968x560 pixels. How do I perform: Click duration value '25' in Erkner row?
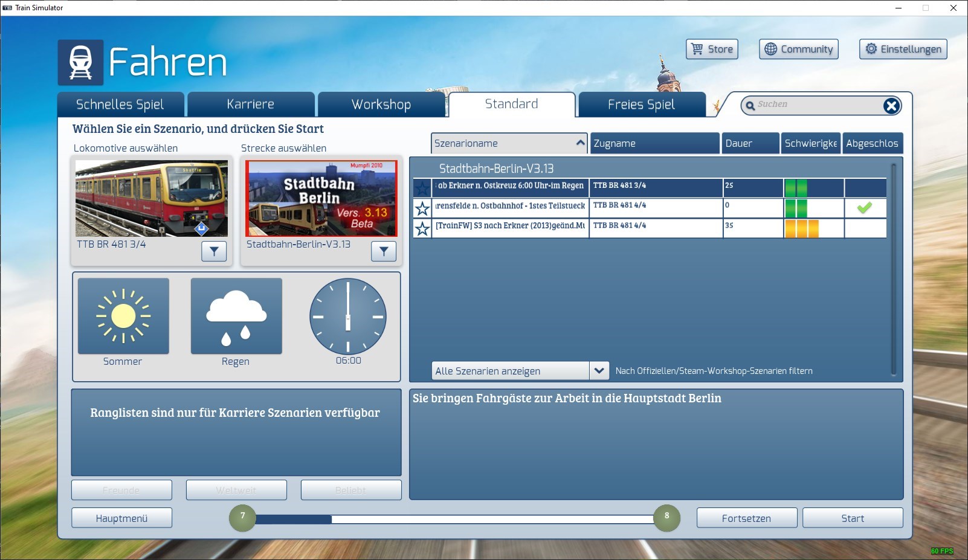(729, 185)
